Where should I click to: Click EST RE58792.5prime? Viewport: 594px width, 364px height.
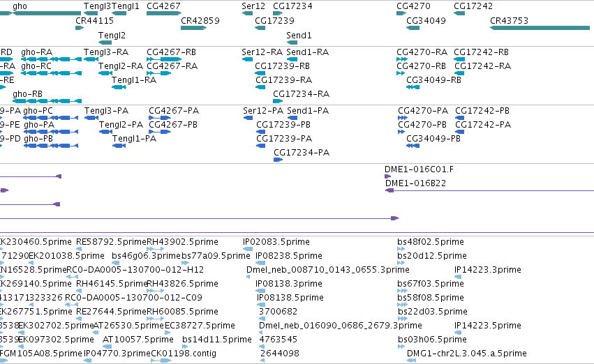(x=111, y=242)
